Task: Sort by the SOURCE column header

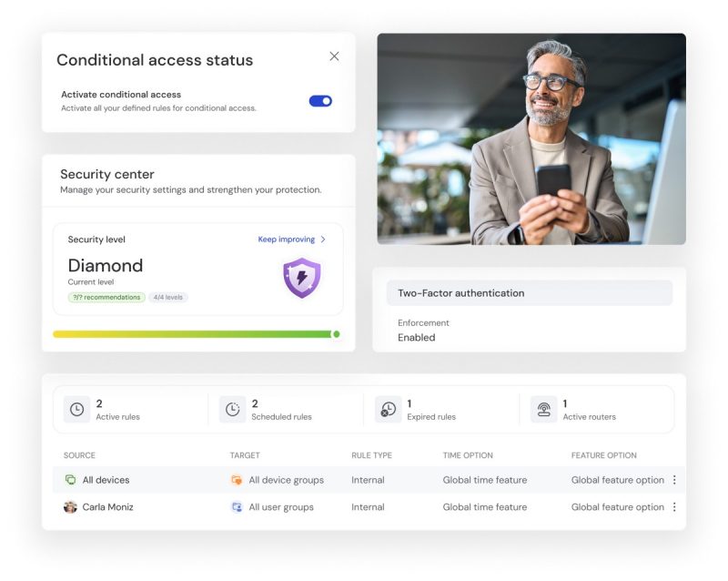Action: tap(79, 455)
